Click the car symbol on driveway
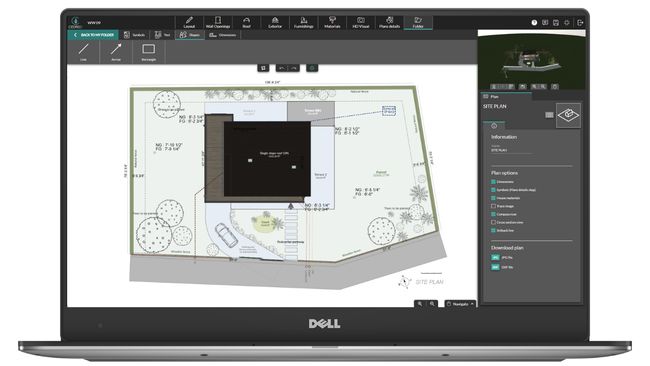This screenshot has width=650, height=366. point(226,235)
